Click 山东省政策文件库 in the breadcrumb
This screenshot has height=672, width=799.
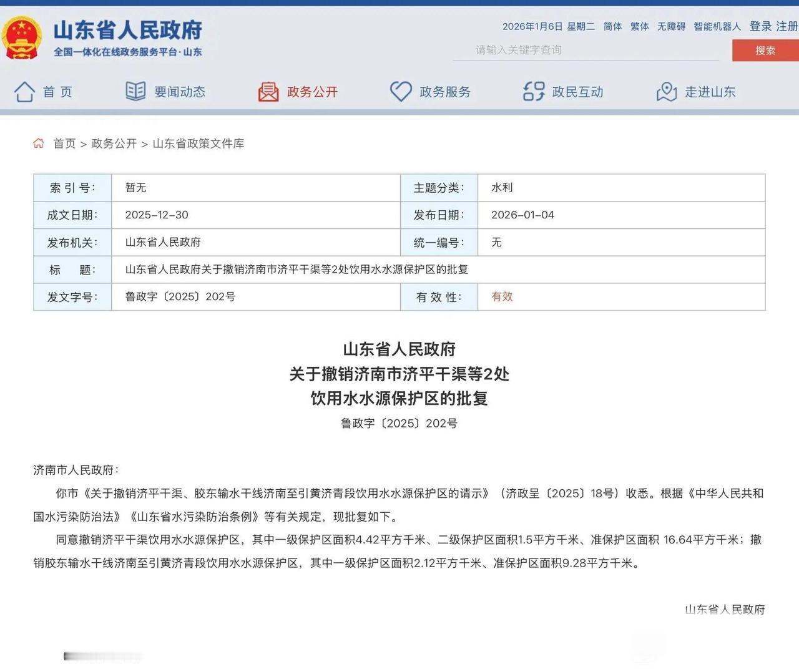[x=199, y=144]
